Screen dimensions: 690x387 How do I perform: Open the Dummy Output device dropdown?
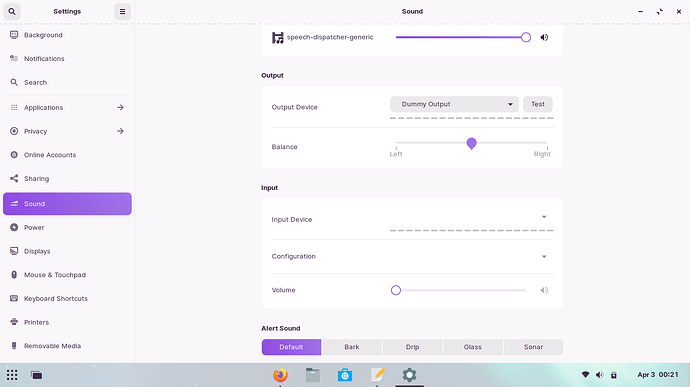tap(454, 104)
